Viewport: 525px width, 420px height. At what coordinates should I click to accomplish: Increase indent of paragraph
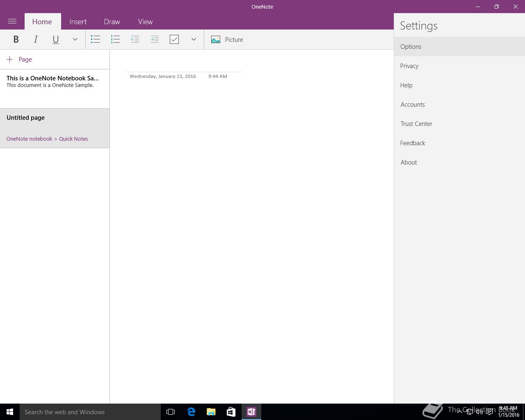coord(155,39)
